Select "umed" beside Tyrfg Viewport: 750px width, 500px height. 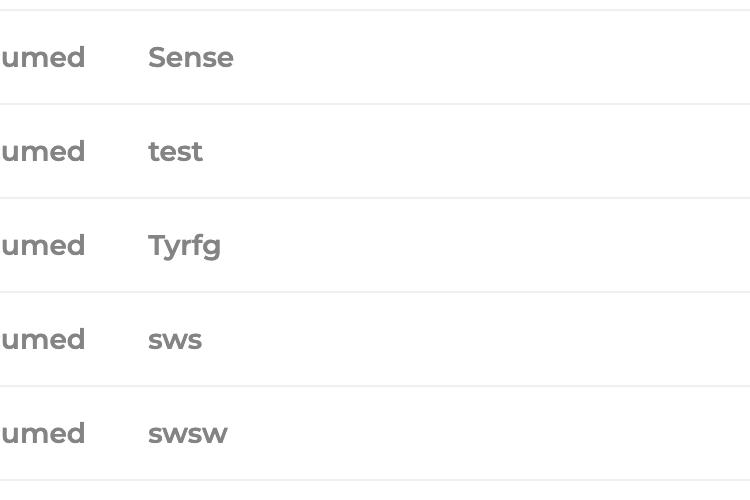pyautogui.click(x=43, y=245)
